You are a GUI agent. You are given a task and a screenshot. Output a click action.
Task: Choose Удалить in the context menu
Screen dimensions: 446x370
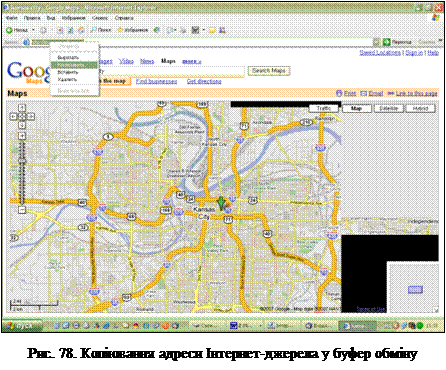74,79
